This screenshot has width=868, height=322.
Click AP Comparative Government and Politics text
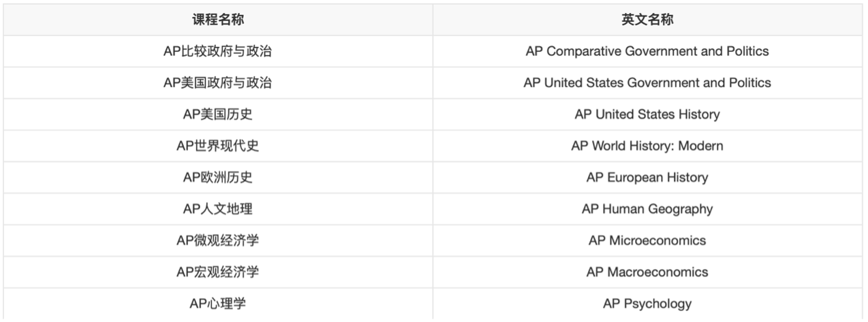pos(647,51)
